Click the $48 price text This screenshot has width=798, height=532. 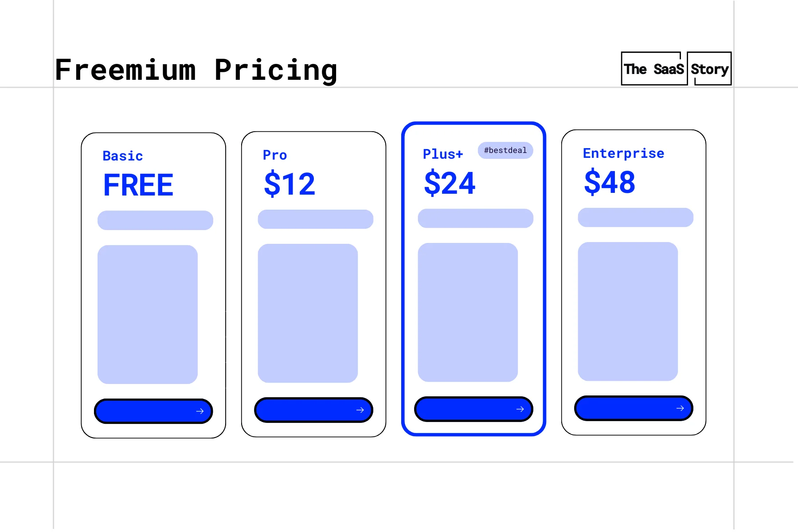(x=610, y=182)
